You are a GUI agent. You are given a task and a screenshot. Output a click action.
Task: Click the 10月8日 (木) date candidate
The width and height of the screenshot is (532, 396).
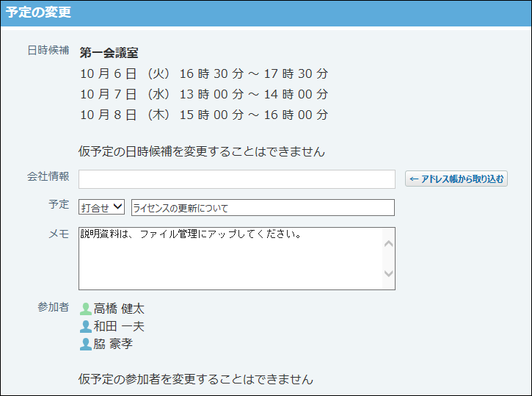point(204,115)
